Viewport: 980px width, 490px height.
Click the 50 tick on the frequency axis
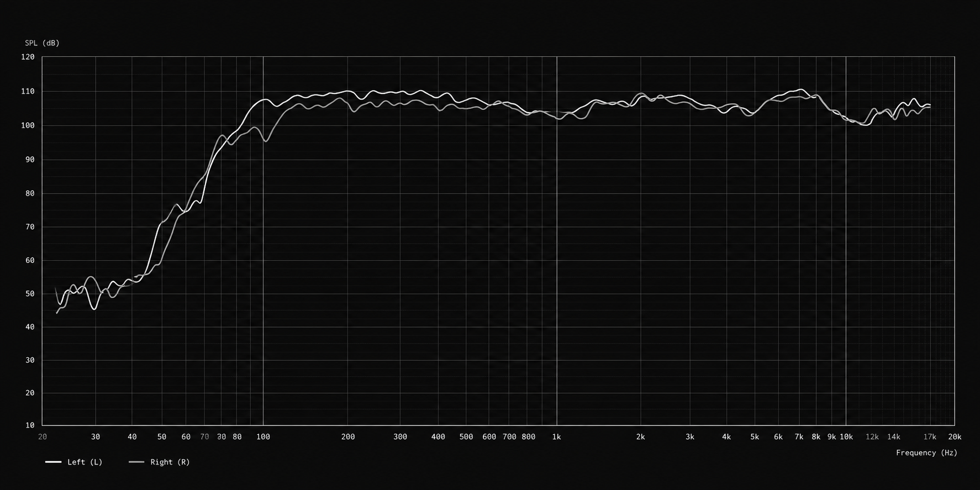point(161,437)
